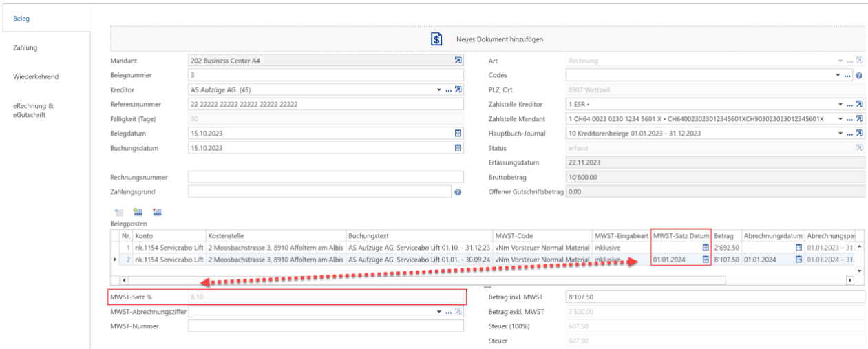The height and width of the screenshot is (349, 868).
Task: Expand the Zahlstelle Mandant dropdown arrow
Action: (838, 118)
